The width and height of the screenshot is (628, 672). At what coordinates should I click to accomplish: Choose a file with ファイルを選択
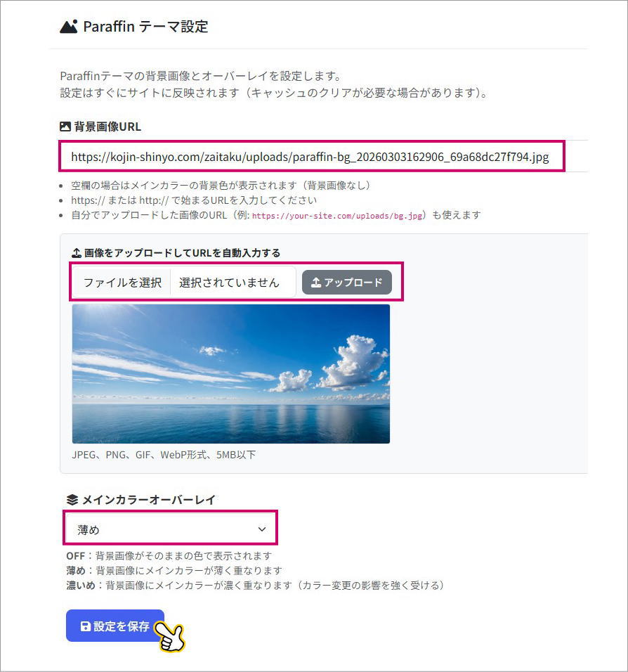click(x=122, y=283)
